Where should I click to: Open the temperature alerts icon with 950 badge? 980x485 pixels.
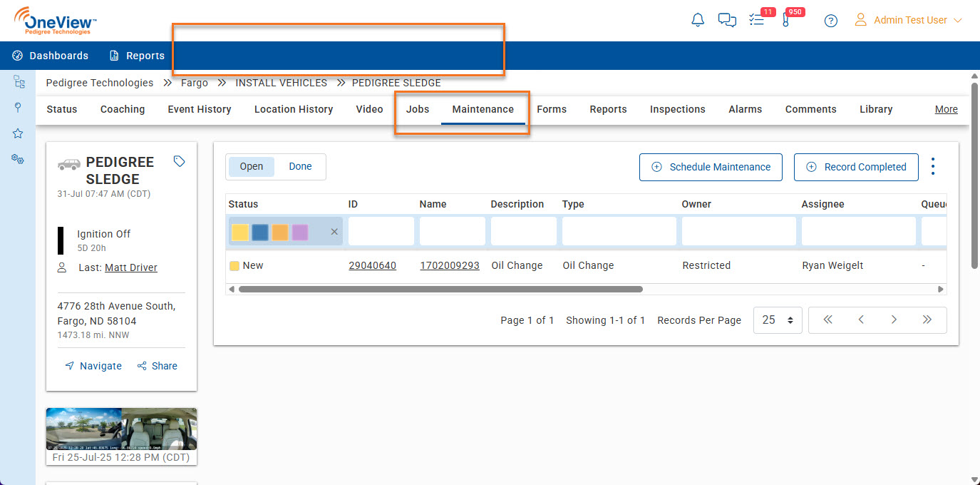(x=785, y=20)
